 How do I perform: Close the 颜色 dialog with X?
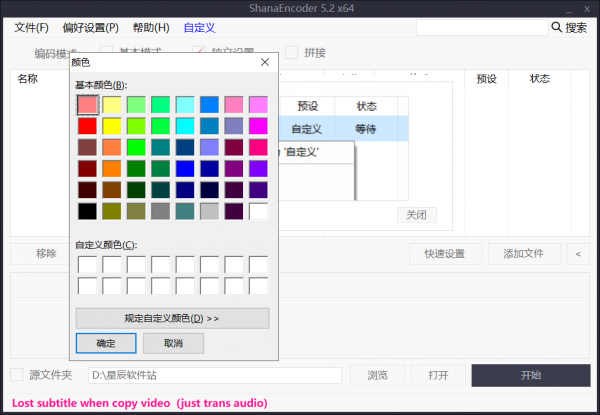(x=265, y=62)
